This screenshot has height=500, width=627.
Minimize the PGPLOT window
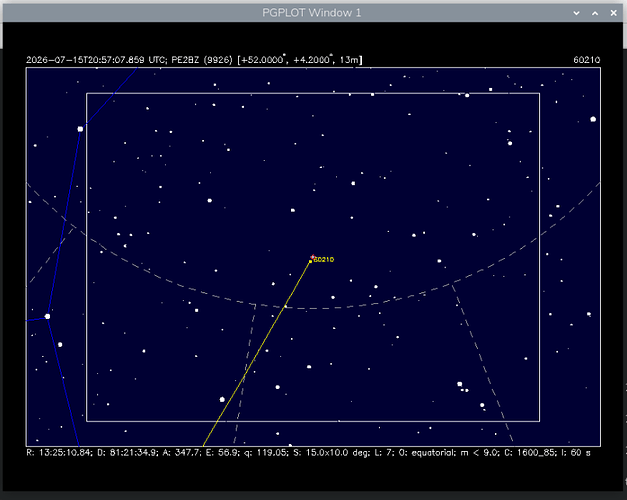[576, 13]
